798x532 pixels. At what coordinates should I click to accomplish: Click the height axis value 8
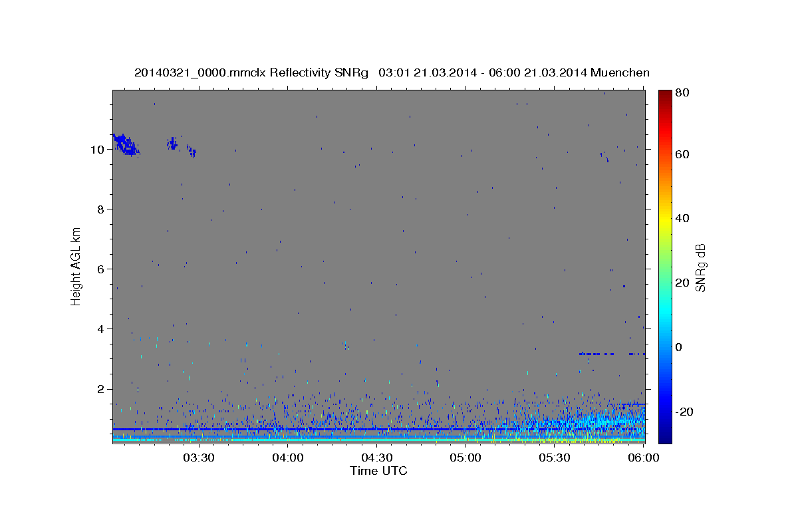pos(100,209)
